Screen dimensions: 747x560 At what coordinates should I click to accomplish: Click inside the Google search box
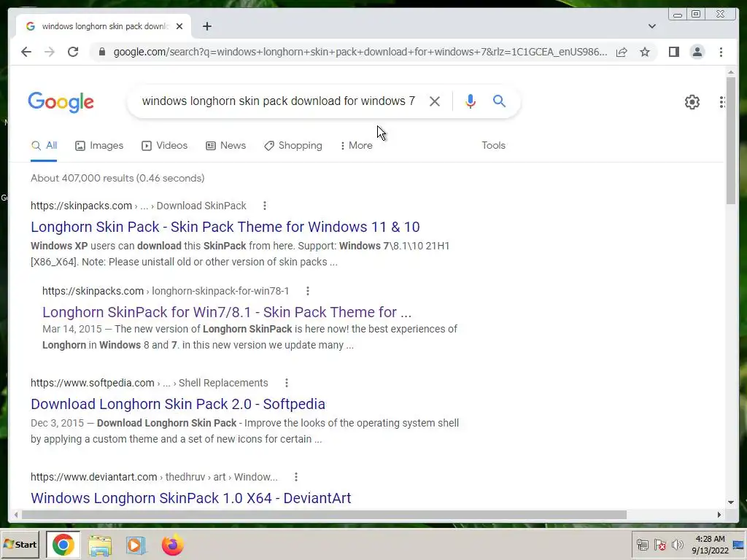coord(279,101)
